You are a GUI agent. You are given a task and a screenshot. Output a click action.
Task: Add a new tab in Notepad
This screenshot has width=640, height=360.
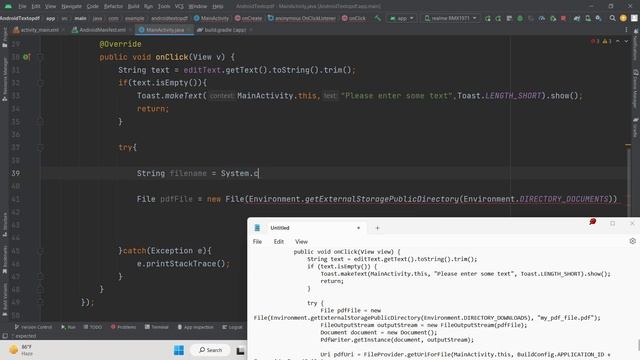[377, 228]
